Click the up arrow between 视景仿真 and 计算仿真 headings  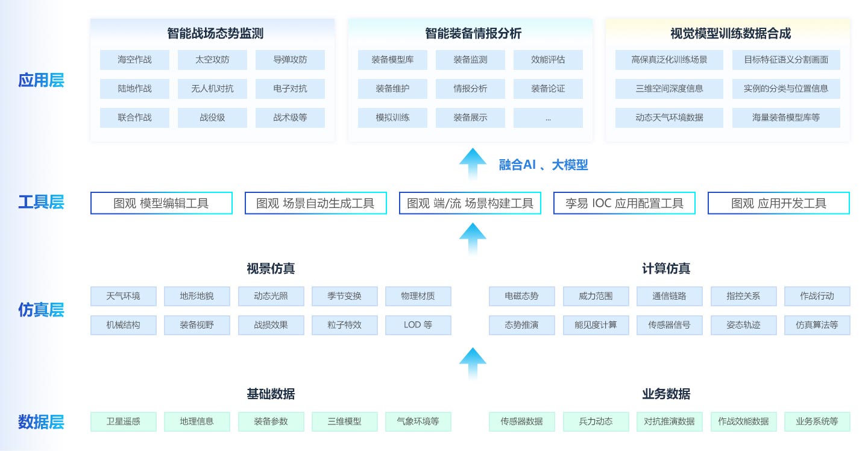pos(473,238)
